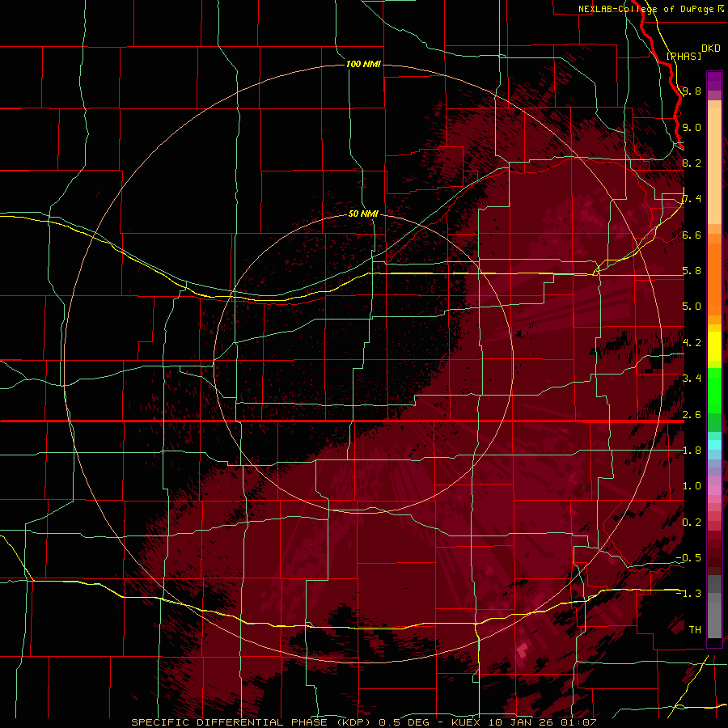
Task: Click the 2.6 value on color scale
Action: (692, 415)
